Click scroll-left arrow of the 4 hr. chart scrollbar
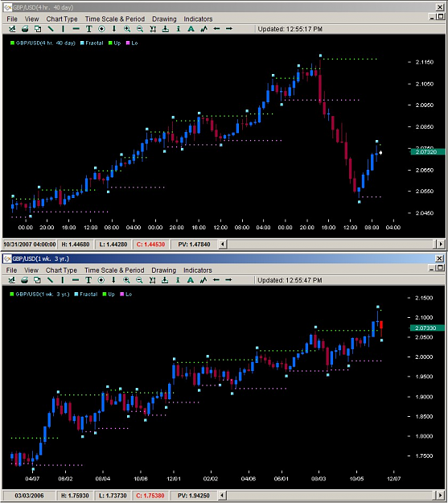 point(223,244)
